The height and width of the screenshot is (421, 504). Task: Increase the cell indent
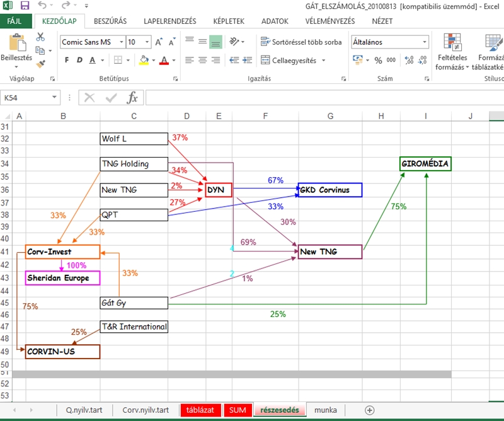pyautogui.click(x=247, y=60)
